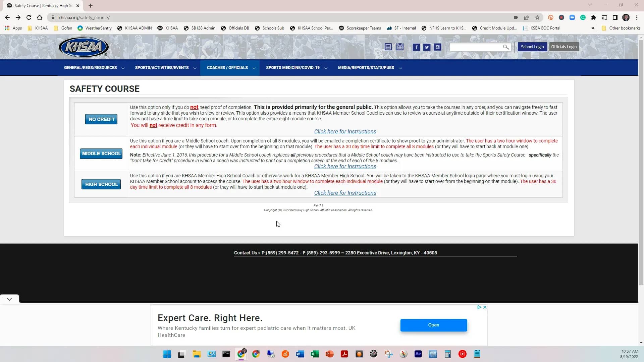Open instructions link under Middle School option
The image size is (644, 362).
tap(345, 167)
